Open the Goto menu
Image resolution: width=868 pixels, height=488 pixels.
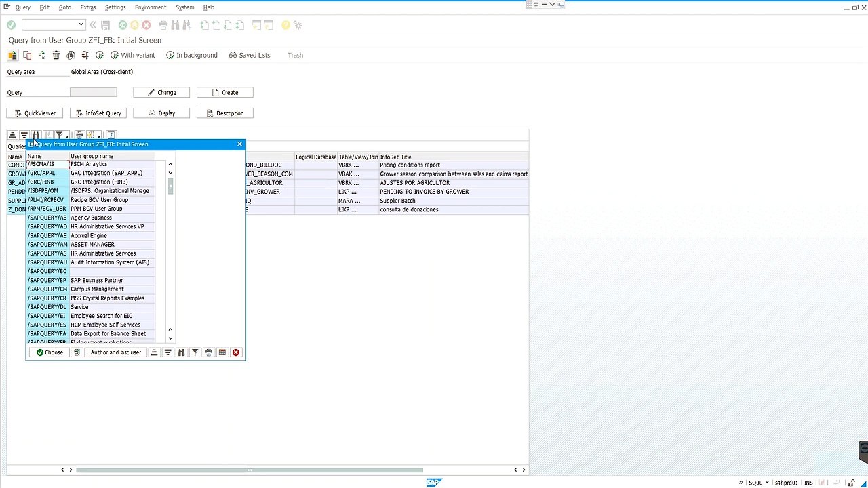65,7
